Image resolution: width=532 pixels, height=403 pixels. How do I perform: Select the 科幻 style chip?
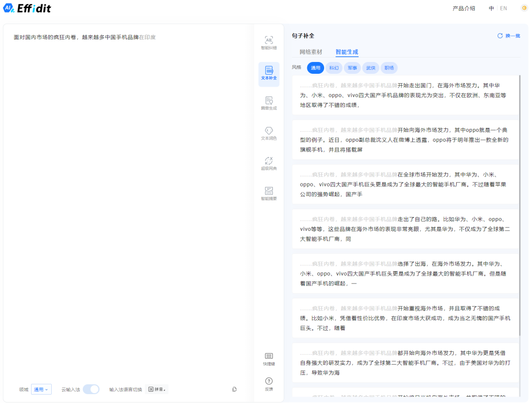[334, 68]
